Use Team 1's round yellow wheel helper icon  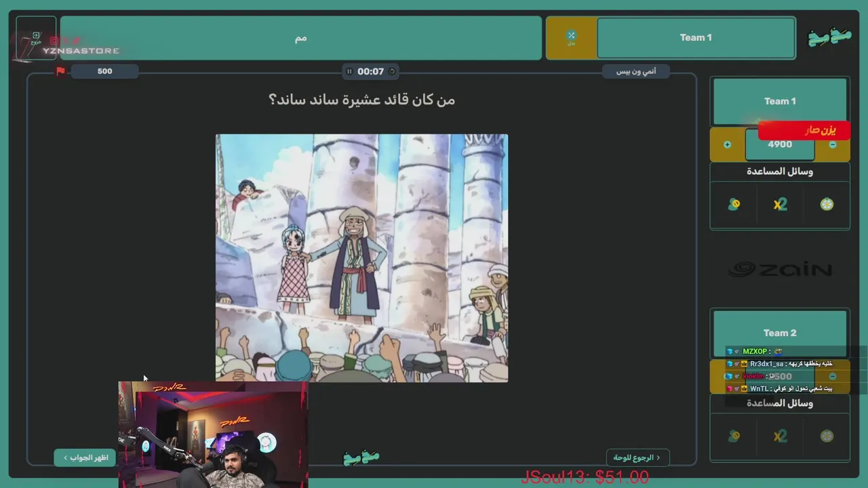pyautogui.click(x=827, y=204)
